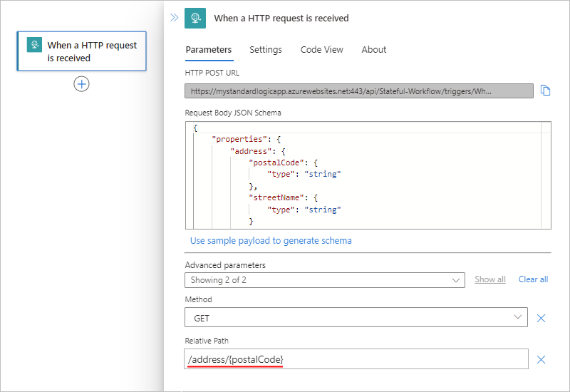Viewport: 570px width, 392px height.
Task: Click the HTTP trigger icon on canvas card
Action: [34, 45]
